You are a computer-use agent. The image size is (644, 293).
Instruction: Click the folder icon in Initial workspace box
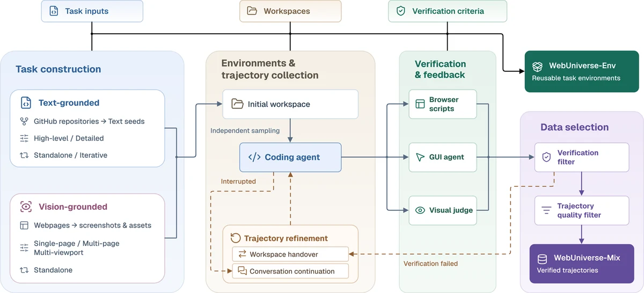click(237, 104)
